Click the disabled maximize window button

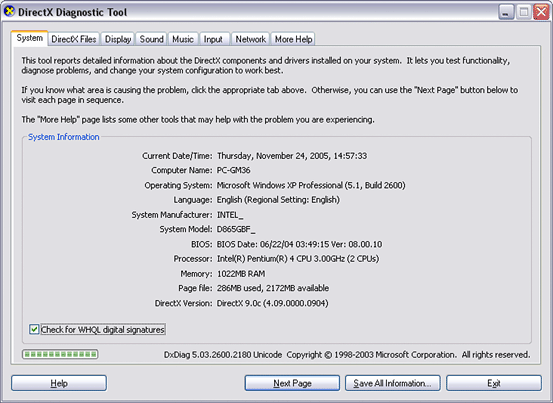524,12
